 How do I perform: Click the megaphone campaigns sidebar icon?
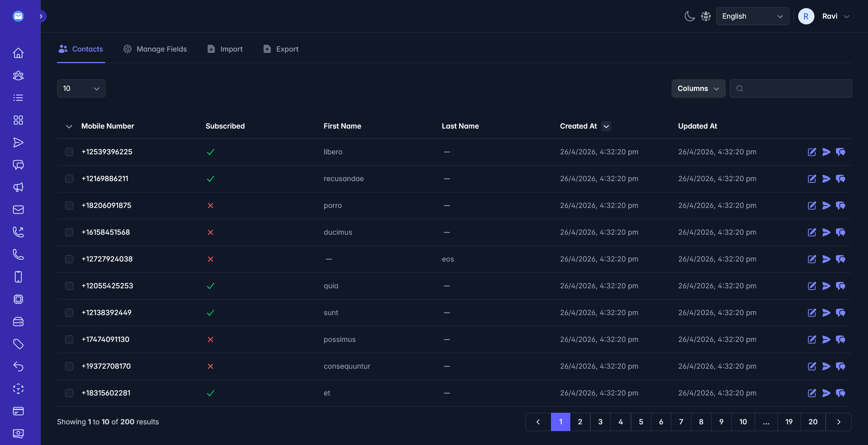tap(18, 187)
